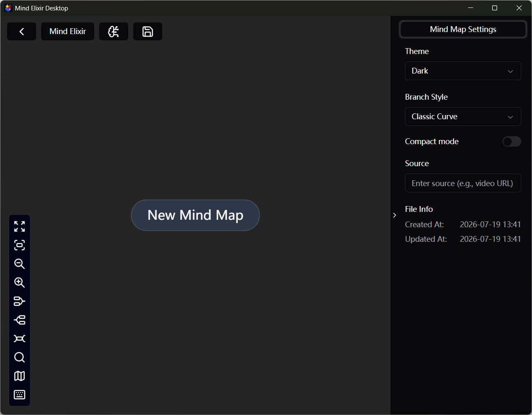The height and width of the screenshot is (415, 532).
Task: Go back with the left arrow button
Action: [x=22, y=32]
